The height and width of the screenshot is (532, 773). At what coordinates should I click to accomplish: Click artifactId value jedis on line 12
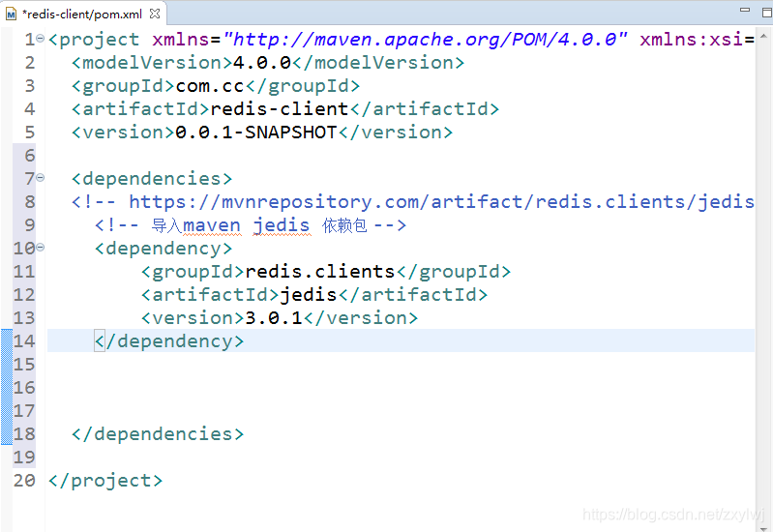coord(309,295)
